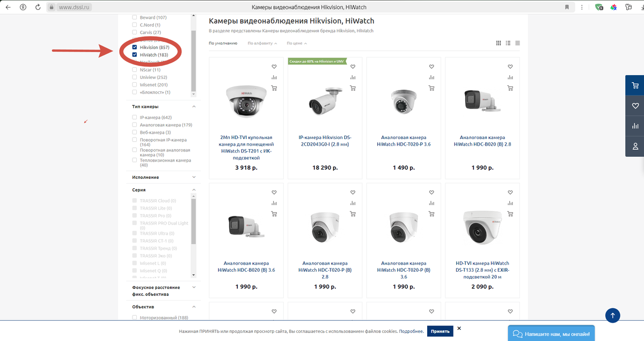Add Hikvision DS-2CD2043G0-I to comparison
This screenshot has width=644, height=341.
pos(353,77)
